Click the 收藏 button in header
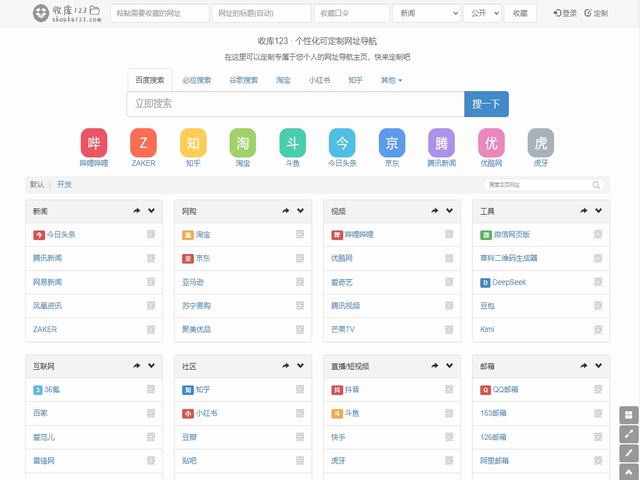 coord(519,13)
